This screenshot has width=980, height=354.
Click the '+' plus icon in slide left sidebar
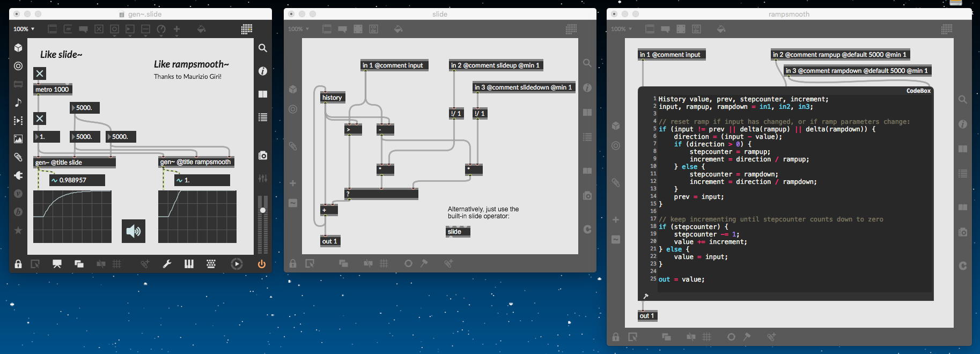click(293, 183)
